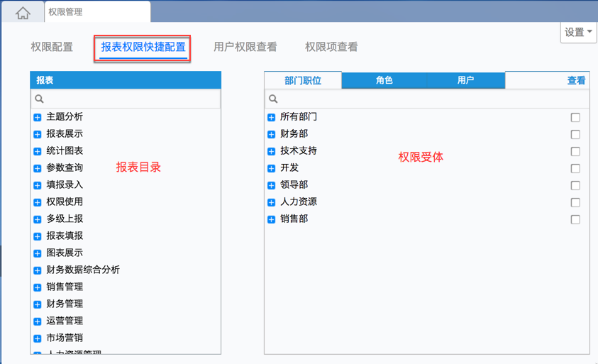Check the 领导部 view checkbox

coord(575,185)
